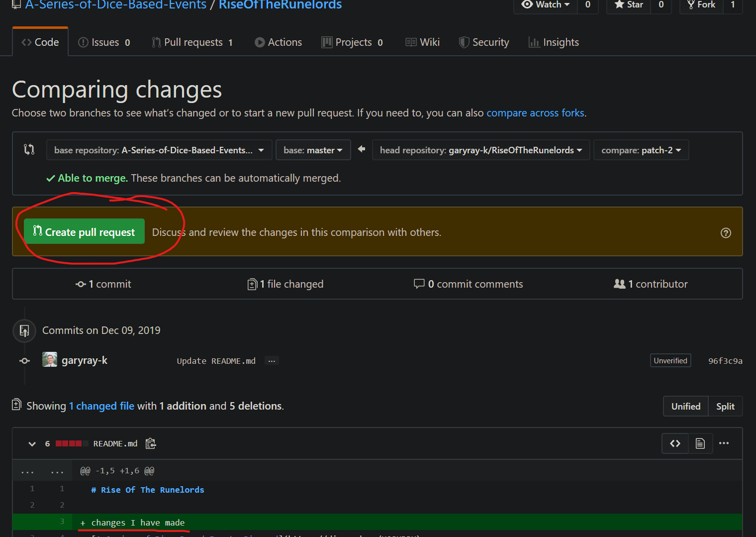
Task: Click the red deletions diffstat bar
Action: (72, 443)
